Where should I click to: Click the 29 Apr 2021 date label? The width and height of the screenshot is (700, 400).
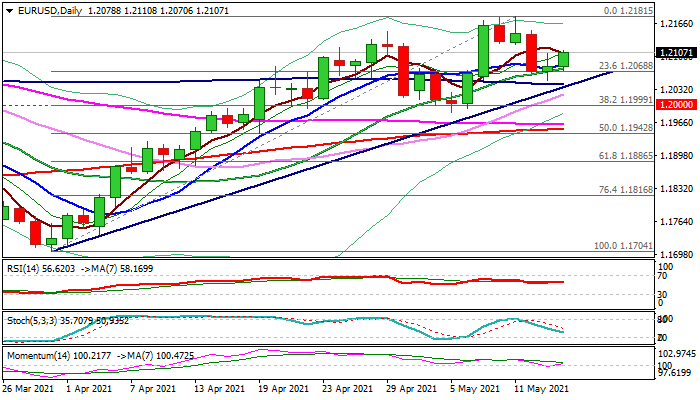tap(411, 388)
